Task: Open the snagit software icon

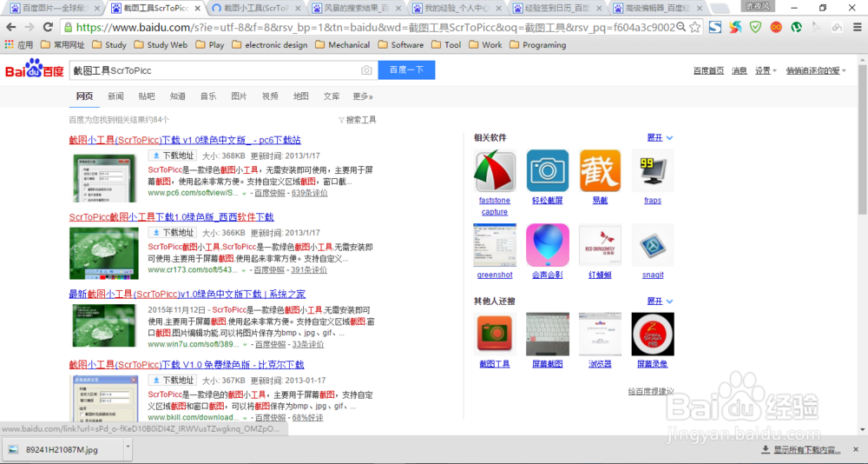Action: pos(653,245)
